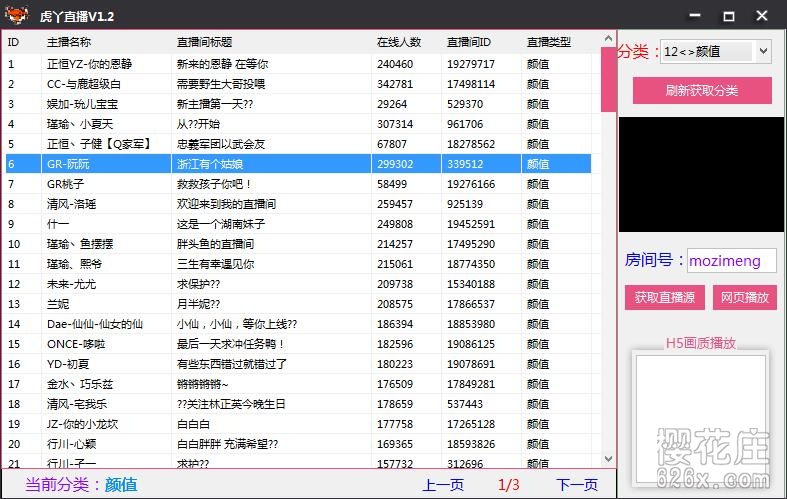Click title 白白胖胖 充满希望??
The image size is (787, 499).
point(227,444)
